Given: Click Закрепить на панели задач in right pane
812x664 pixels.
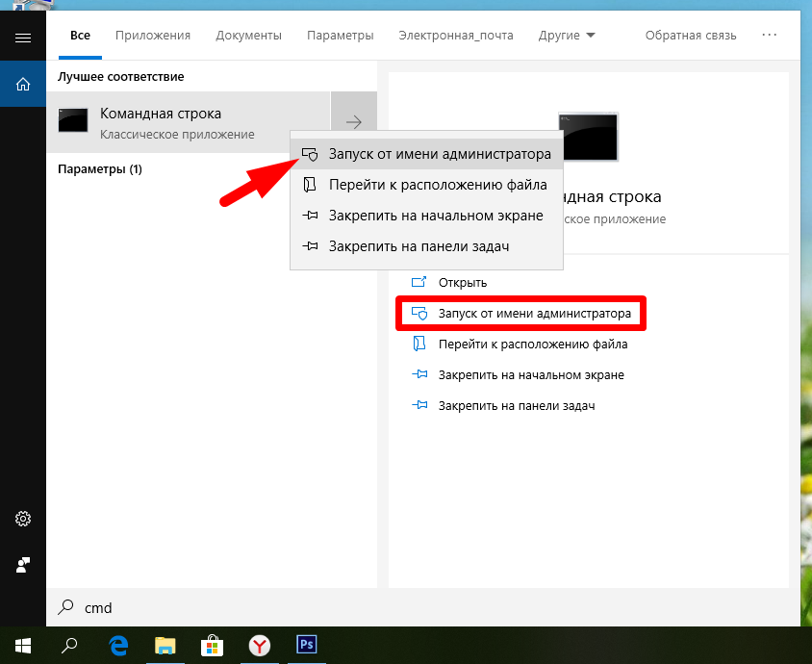Looking at the screenshot, I should click(517, 405).
